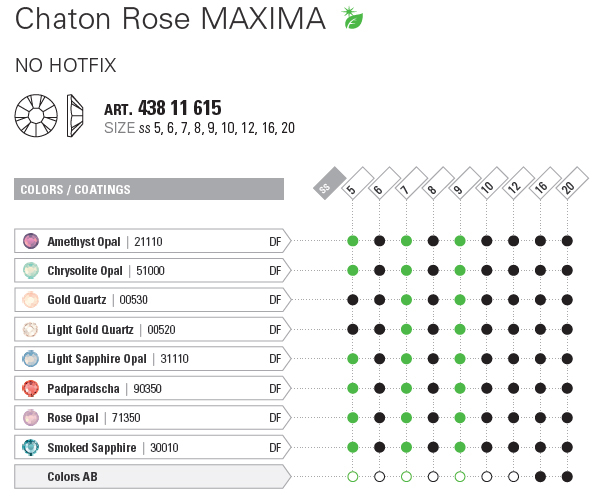Select Amethyst Opal dot for size 5
The image size is (605, 502).
[353, 241]
